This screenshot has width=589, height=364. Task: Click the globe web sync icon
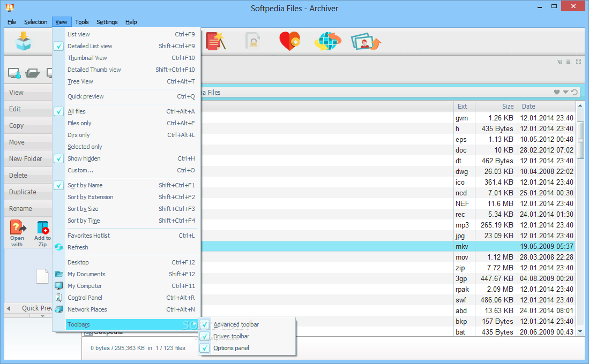pos(327,41)
